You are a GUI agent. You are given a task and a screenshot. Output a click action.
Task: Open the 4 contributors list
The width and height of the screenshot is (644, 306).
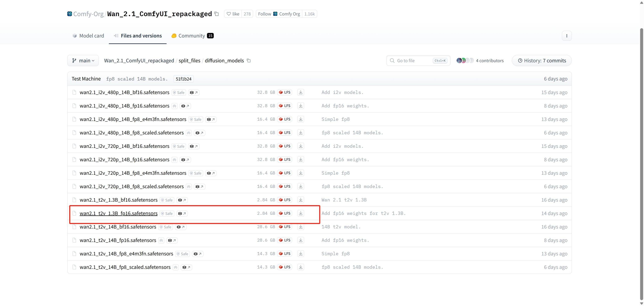(480, 61)
